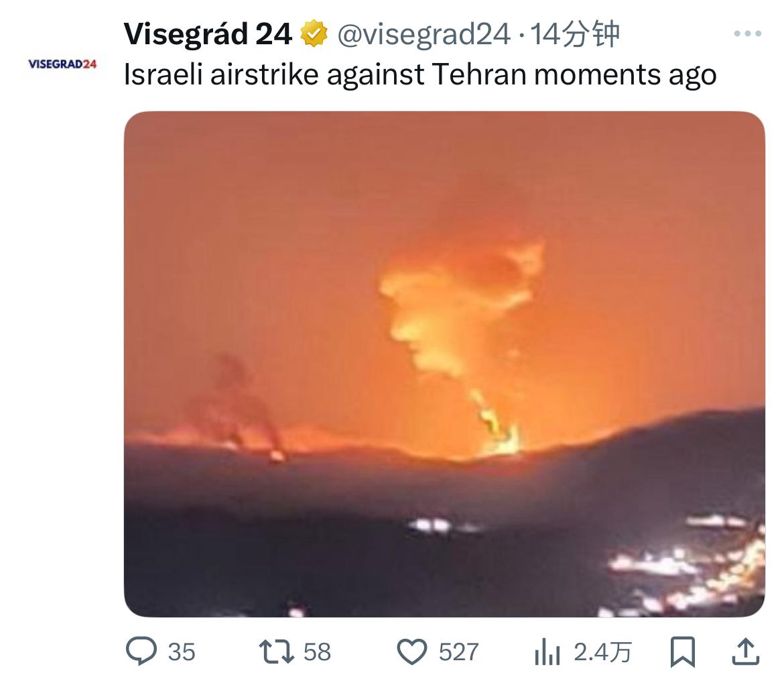
Task: Like the tweet with the heart
Action: click(412, 652)
